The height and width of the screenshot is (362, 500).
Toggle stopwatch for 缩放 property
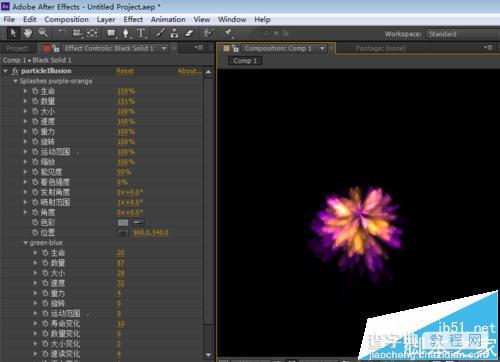(35, 162)
